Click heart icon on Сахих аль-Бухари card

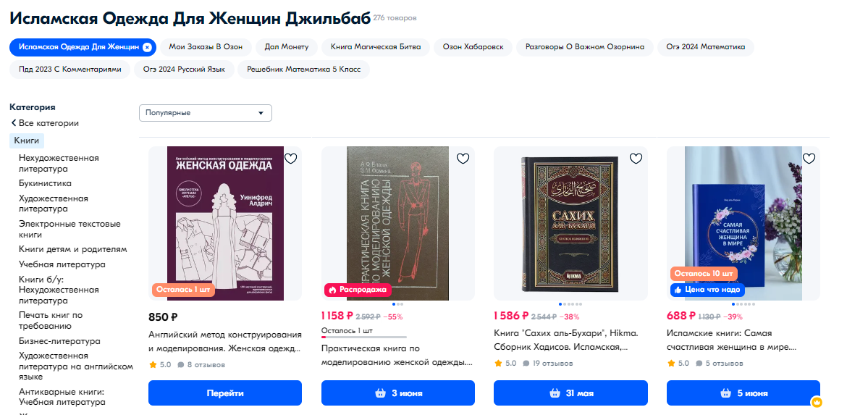pyautogui.click(x=636, y=159)
